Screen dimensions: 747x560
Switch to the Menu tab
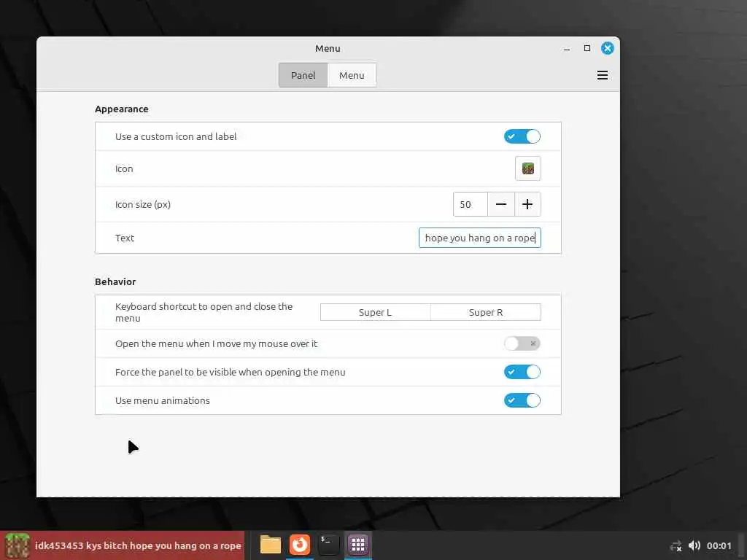tap(352, 75)
